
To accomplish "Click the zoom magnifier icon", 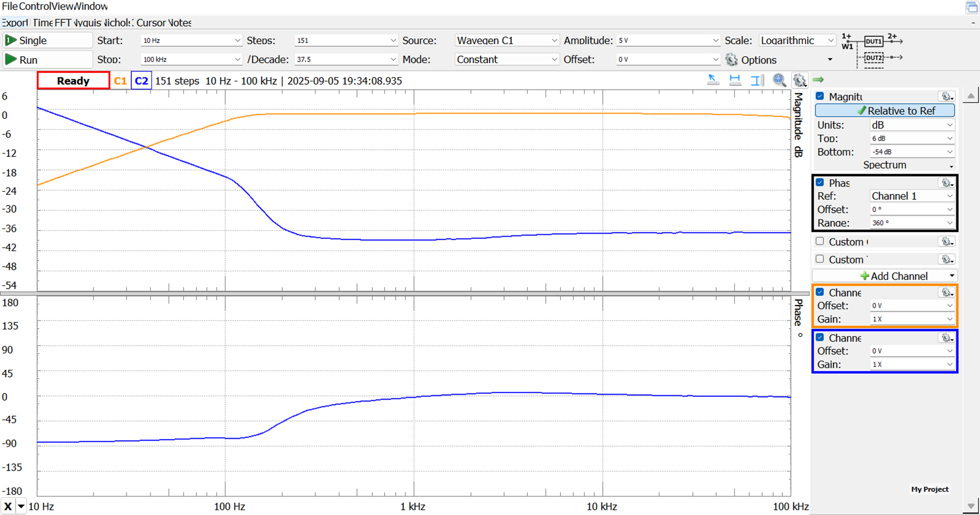I will [779, 80].
